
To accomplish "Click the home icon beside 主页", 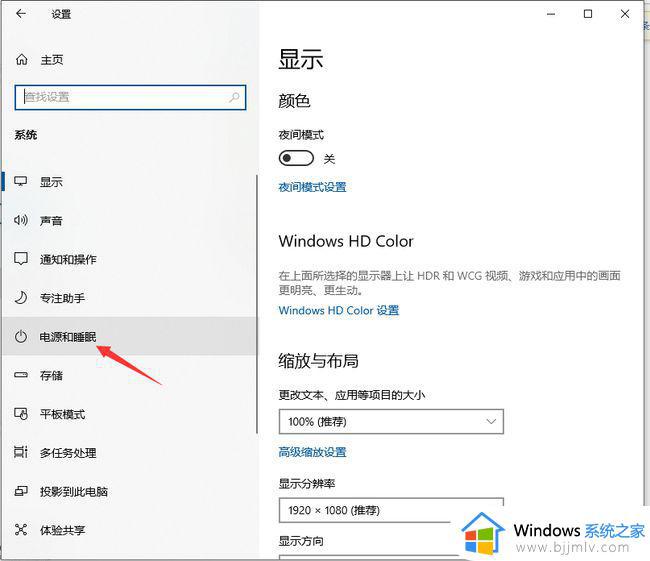I will point(22,60).
